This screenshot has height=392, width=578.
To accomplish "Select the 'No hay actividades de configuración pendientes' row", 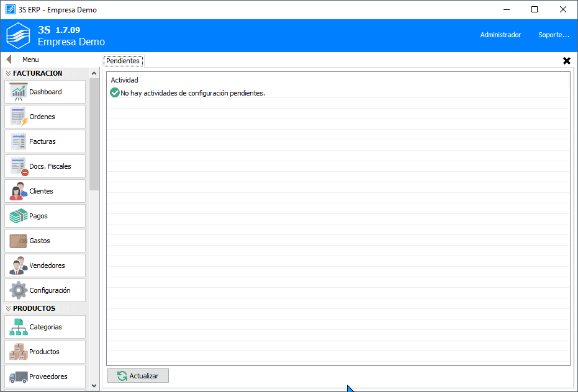I will (x=338, y=93).
